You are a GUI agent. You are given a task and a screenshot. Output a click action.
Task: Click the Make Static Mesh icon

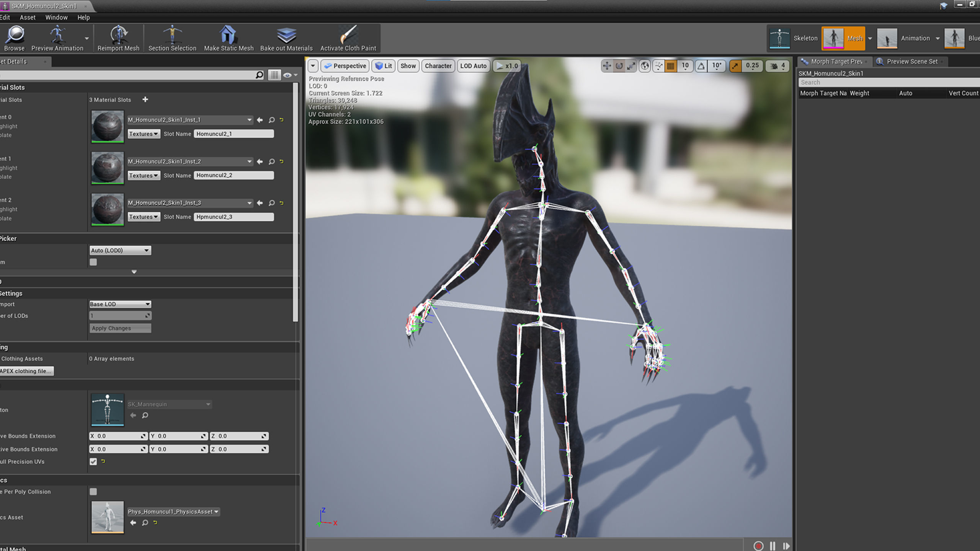pyautogui.click(x=228, y=34)
